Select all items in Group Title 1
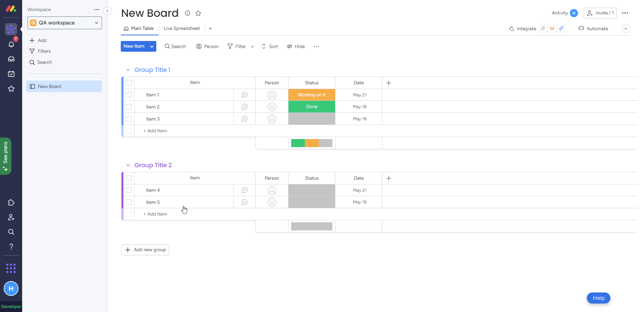Screen dimensions: 644x312 click(129, 83)
